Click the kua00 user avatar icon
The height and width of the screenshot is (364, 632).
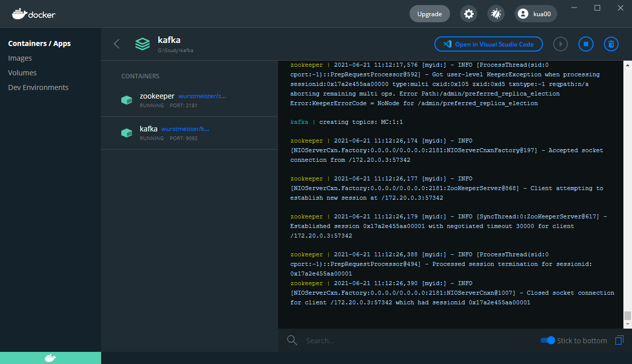(x=523, y=14)
